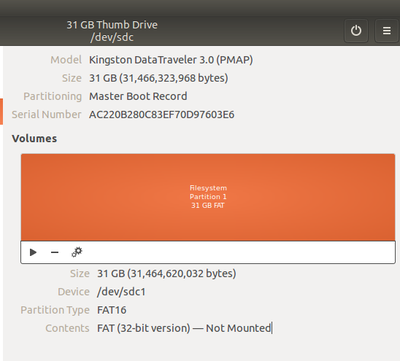
Task: Click partition size 31,464,620,032 bytes value
Action: click(167, 274)
